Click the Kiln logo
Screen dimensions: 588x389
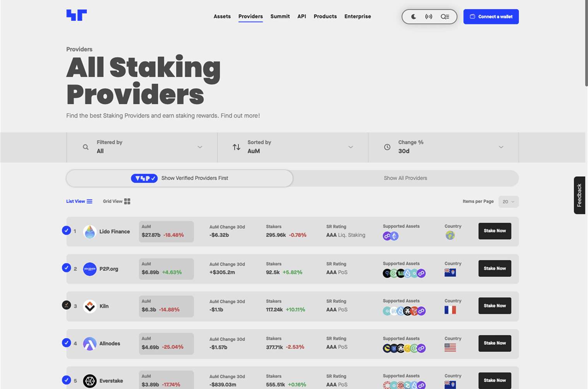90,306
